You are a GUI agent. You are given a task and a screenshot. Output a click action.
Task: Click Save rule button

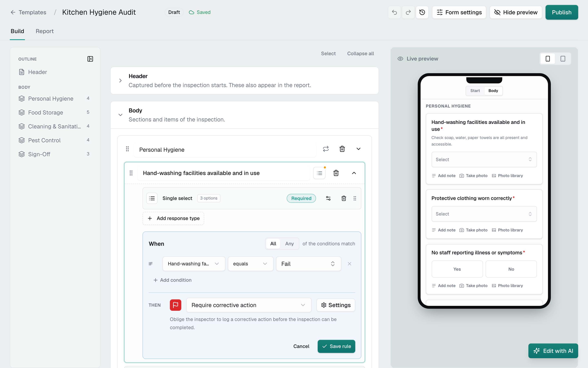coord(336,346)
